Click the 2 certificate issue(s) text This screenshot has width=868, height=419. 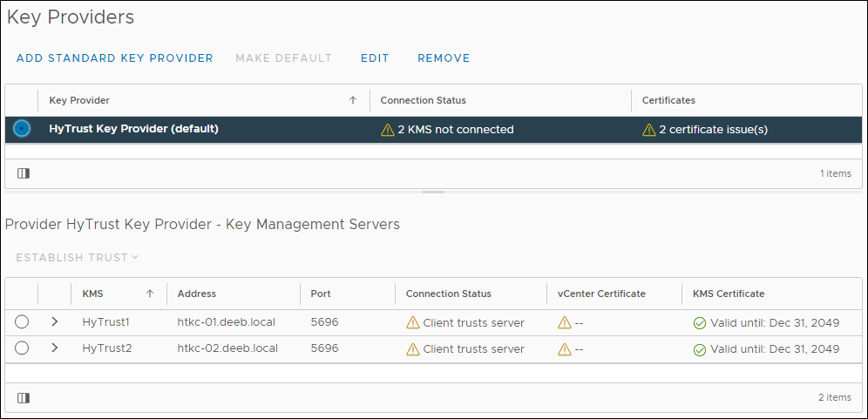(x=714, y=130)
